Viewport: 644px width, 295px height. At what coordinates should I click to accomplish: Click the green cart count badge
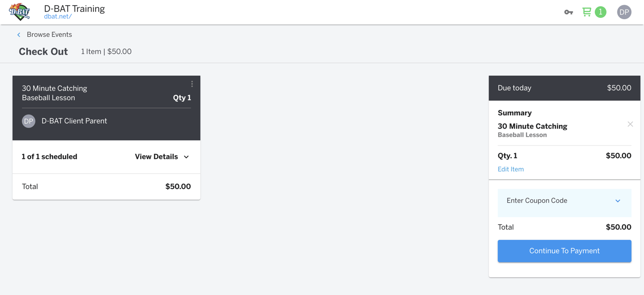600,12
